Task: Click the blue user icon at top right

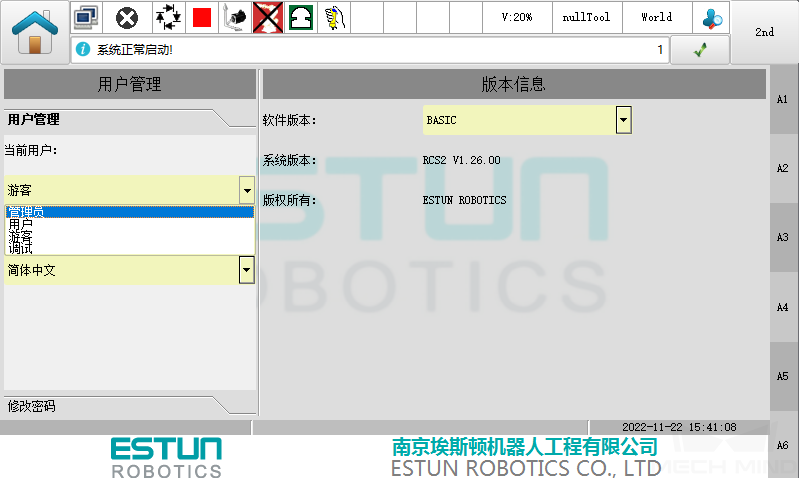Action: tap(712, 17)
